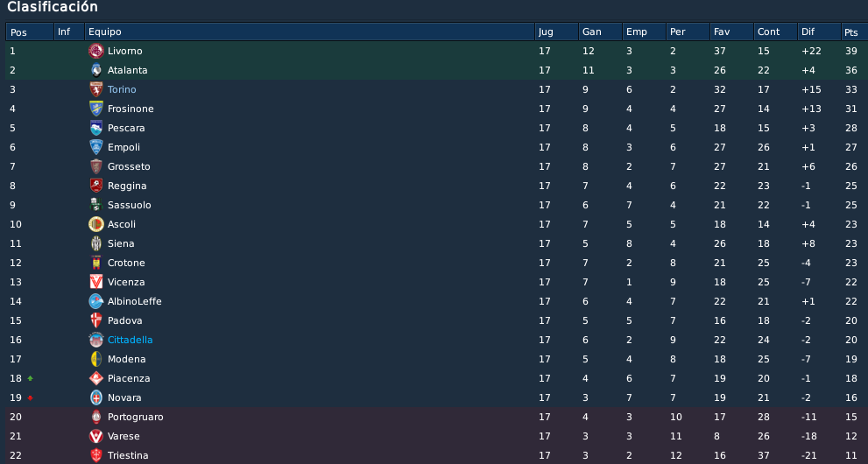The width and height of the screenshot is (868, 464).
Task: Open the Torino team link
Action: (122, 89)
